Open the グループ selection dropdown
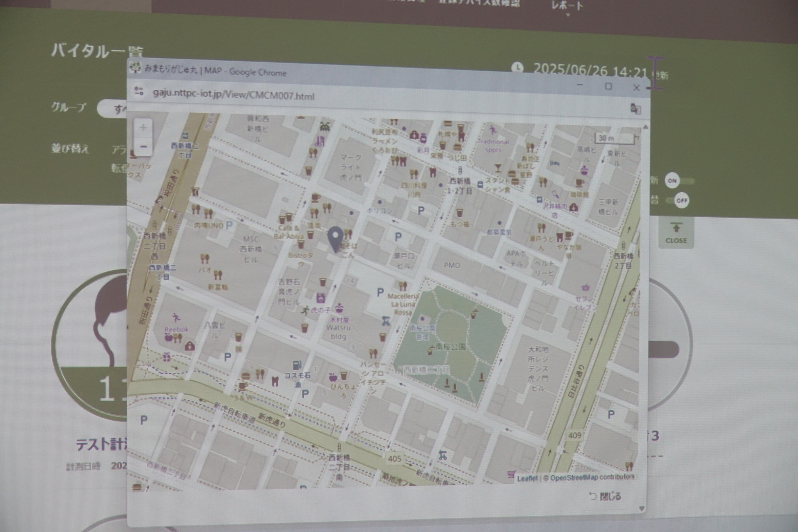The width and height of the screenshot is (798, 532). pos(113,109)
